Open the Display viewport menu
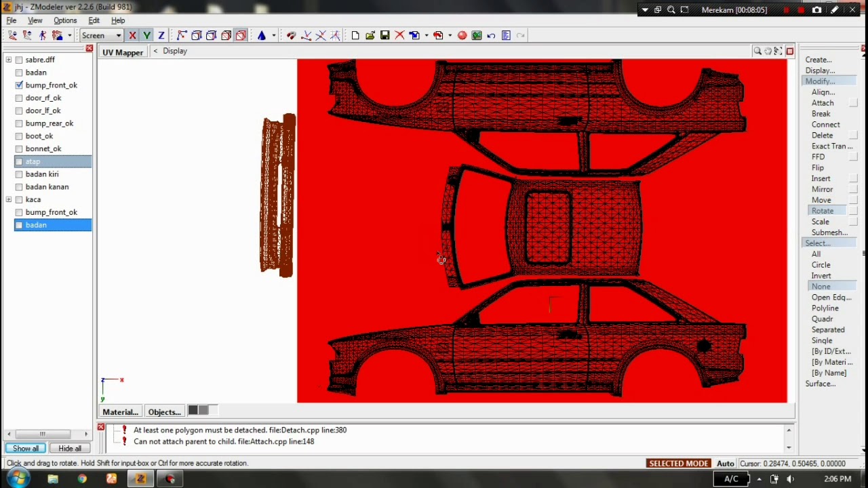Screen dimensions: 868x488 [x=175, y=51]
